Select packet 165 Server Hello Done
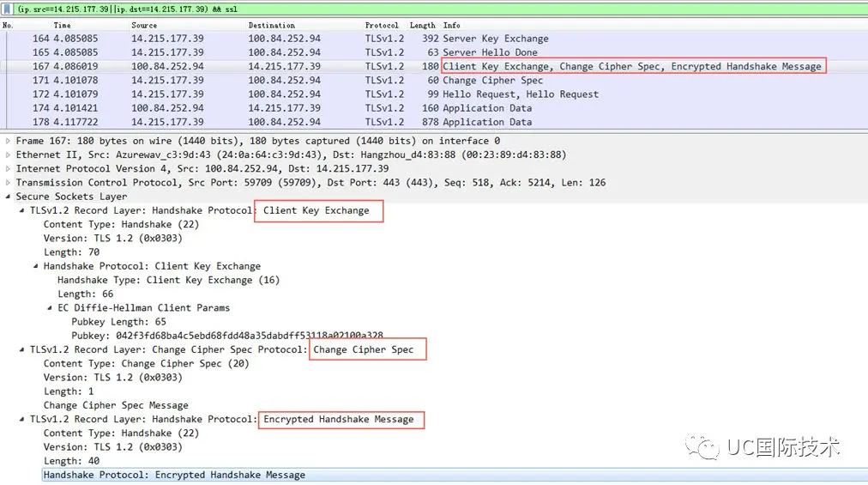 coord(434,52)
